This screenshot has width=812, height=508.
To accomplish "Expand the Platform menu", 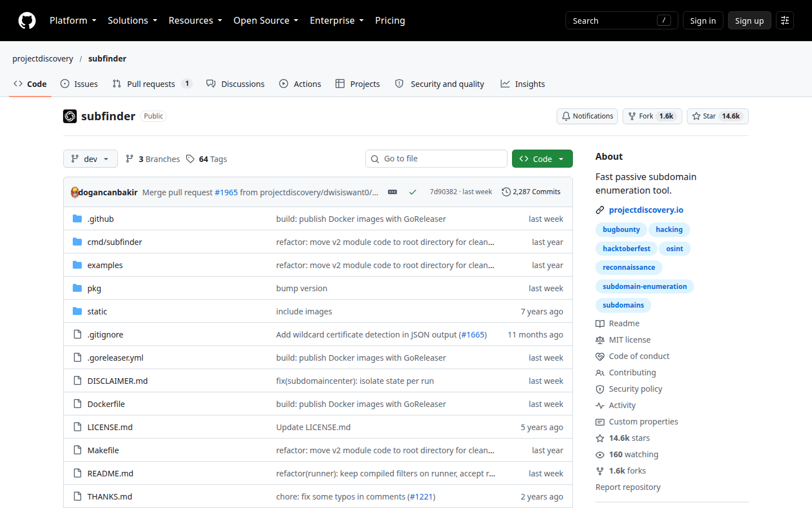I will point(73,20).
